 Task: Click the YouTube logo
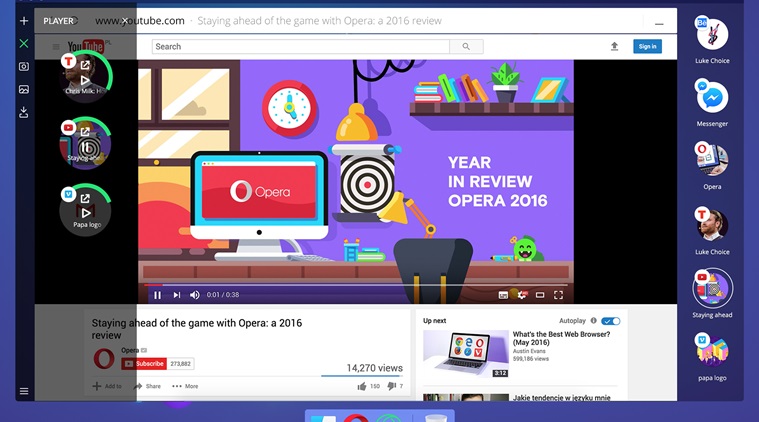86,46
